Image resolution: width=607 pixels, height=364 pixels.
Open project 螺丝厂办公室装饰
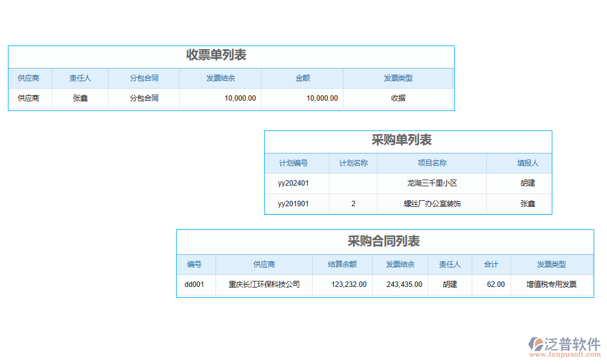432,204
